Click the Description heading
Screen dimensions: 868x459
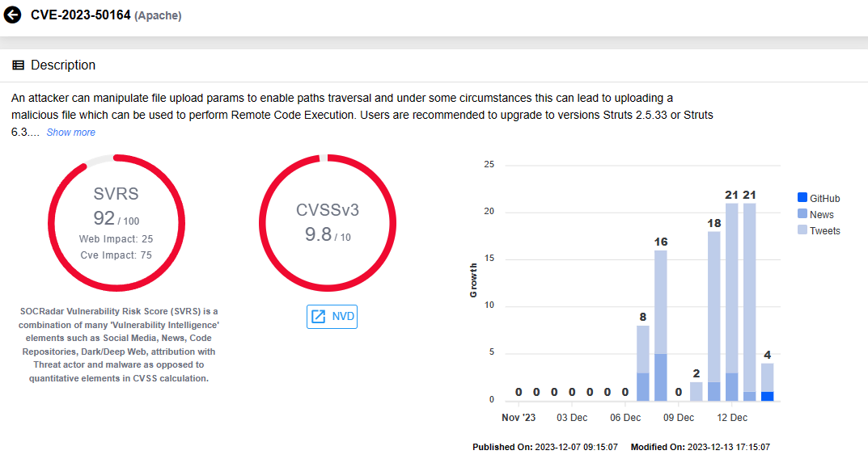tap(63, 65)
